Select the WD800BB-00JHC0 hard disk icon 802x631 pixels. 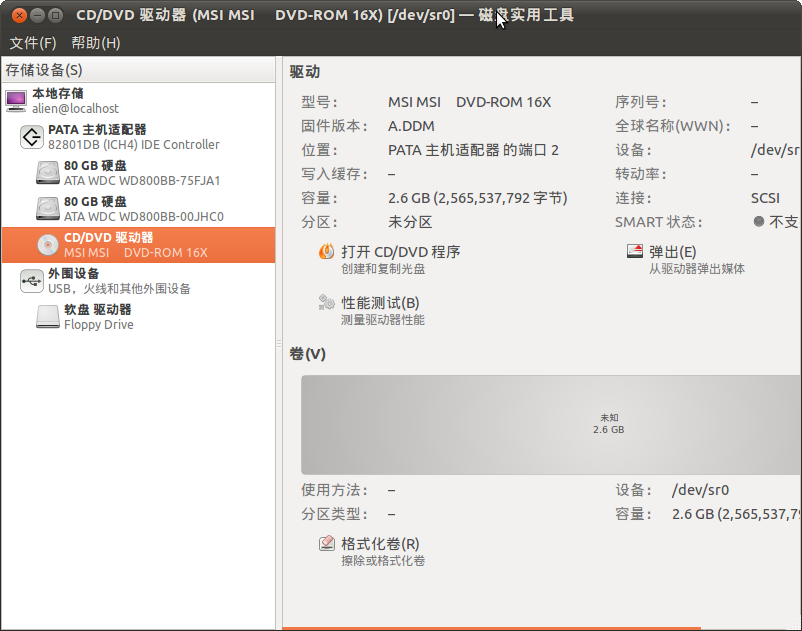coord(48,209)
